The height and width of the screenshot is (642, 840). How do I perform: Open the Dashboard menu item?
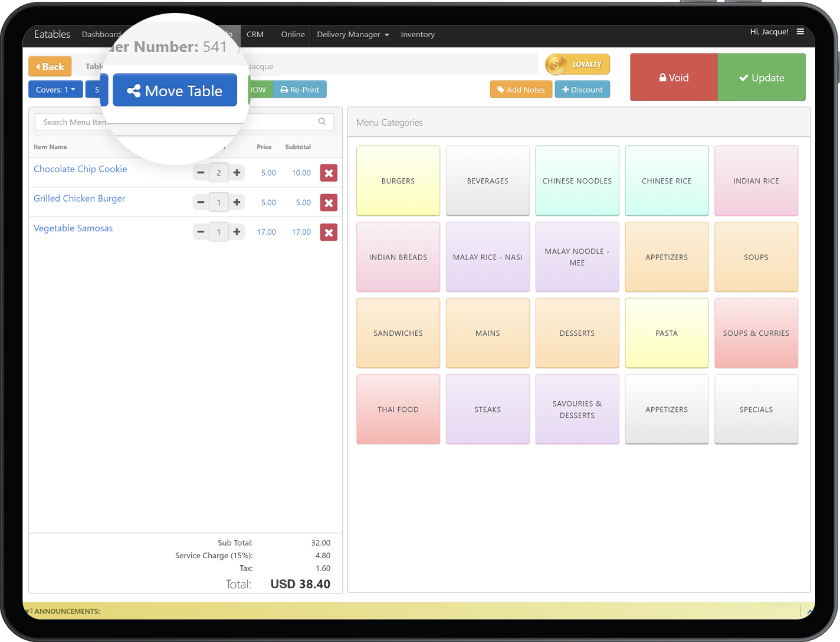point(100,35)
